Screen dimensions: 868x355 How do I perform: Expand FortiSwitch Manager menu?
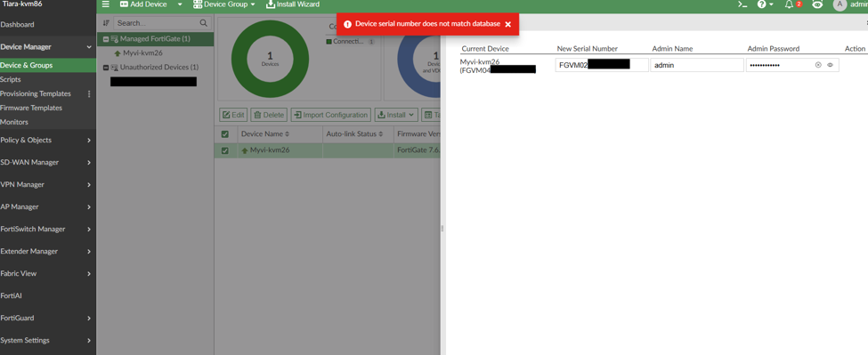(x=48, y=229)
